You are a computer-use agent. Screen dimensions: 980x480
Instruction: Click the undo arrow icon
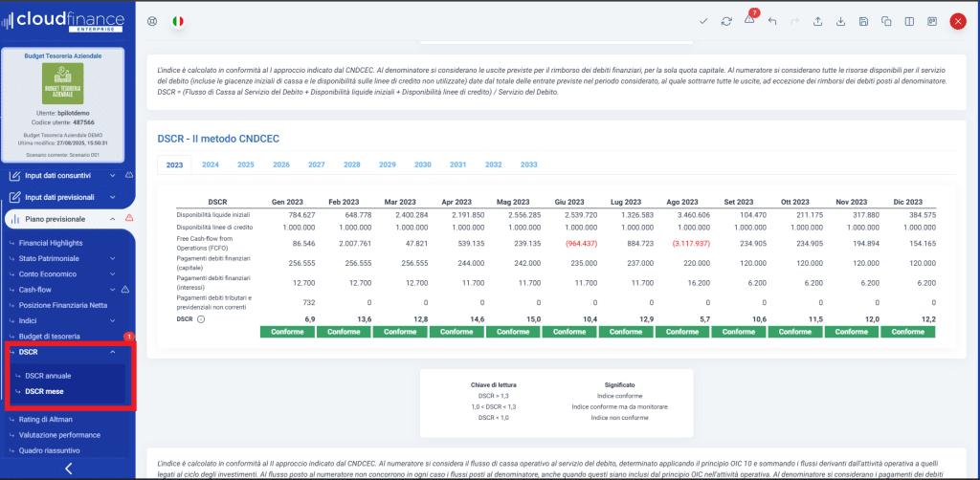click(772, 21)
